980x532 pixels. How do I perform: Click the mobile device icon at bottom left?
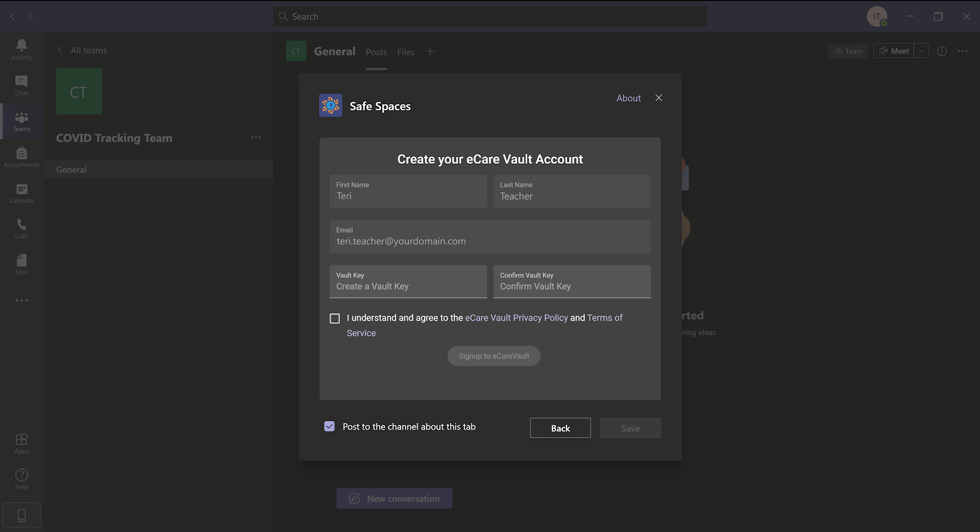coord(21,515)
